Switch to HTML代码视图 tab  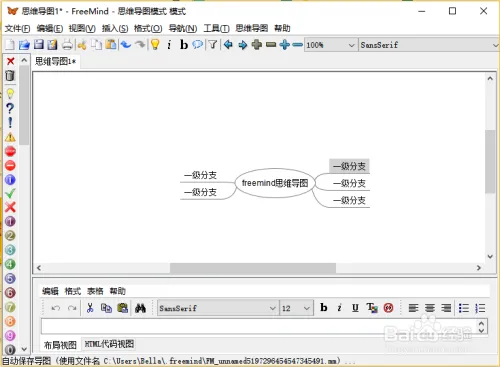[x=109, y=344]
